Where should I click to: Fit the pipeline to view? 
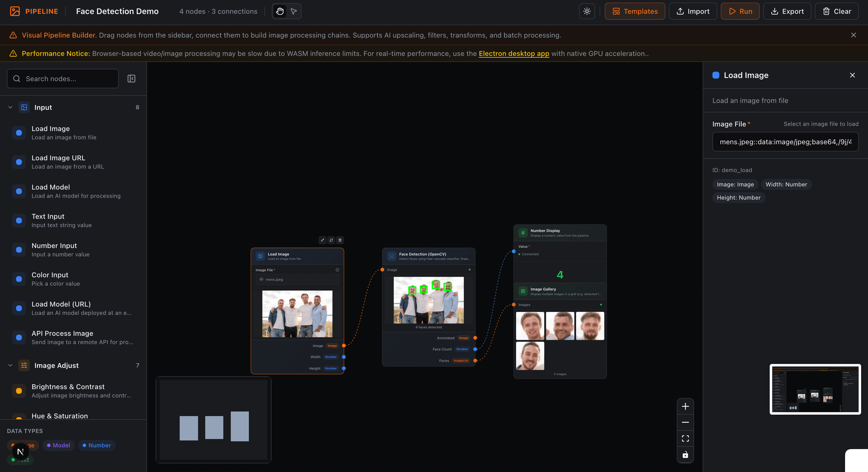coord(685,438)
